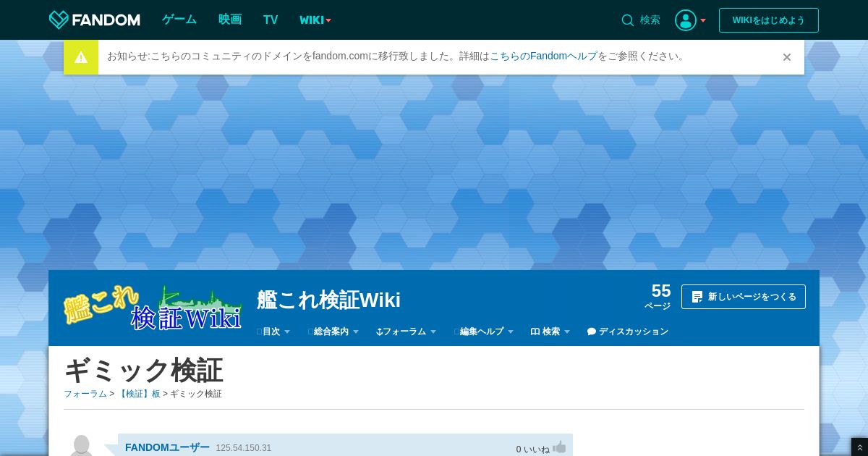Click the FANDOMユーザー avatar image
This screenshot has height=456, width=868.
click(82, 445)
